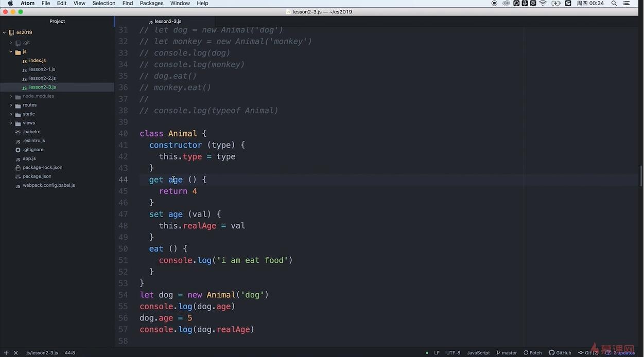Click the battery charging icon
The width and height of the screenshot is (644, 357).
tap(556, 3)
